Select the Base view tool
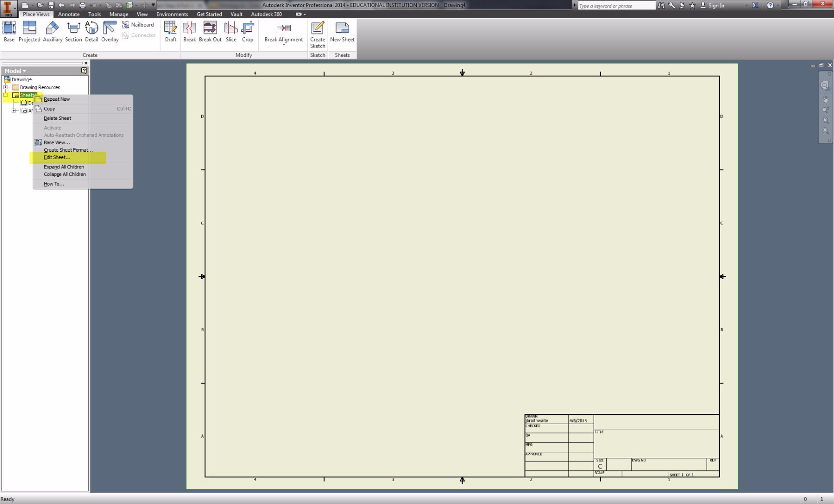This screenshot has height=504, width=834. coord(9,32)
